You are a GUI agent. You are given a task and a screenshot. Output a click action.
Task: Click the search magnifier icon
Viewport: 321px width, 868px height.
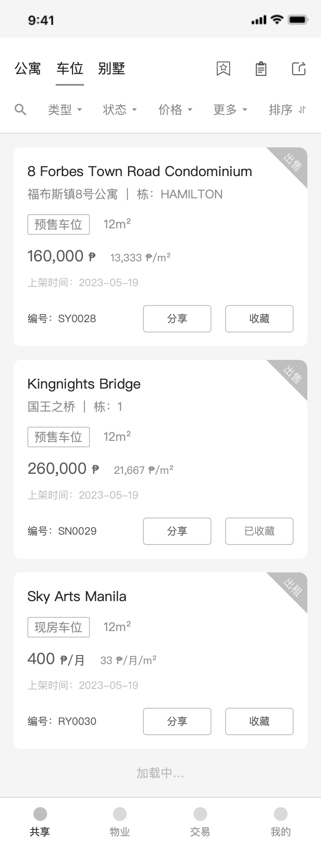click(x=20, y=110)
